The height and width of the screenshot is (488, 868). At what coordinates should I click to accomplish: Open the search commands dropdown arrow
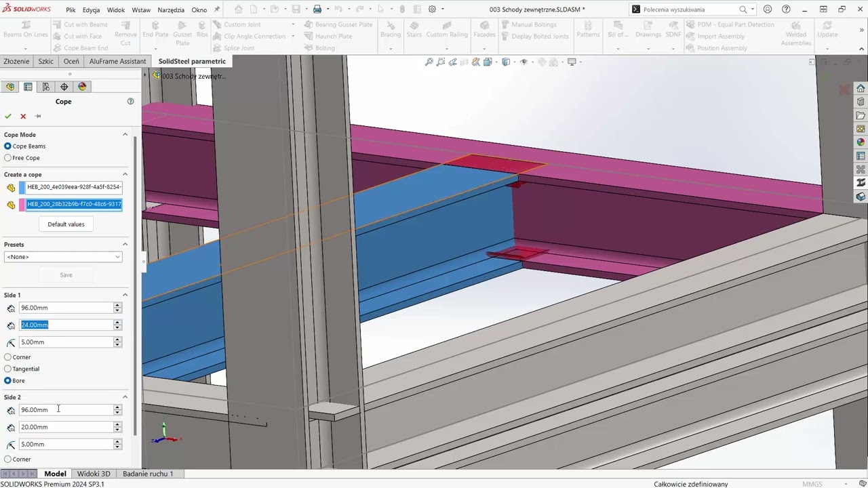[x=753, y=9]
